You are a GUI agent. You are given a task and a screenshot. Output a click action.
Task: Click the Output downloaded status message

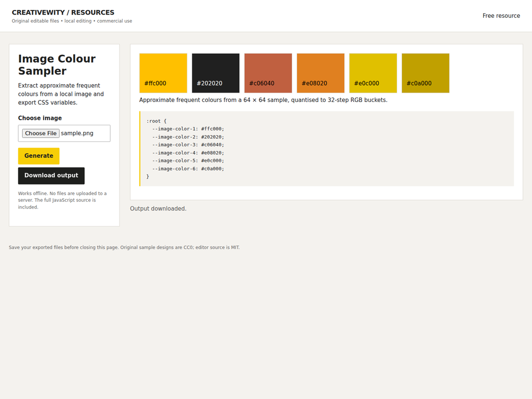point(158,209)
